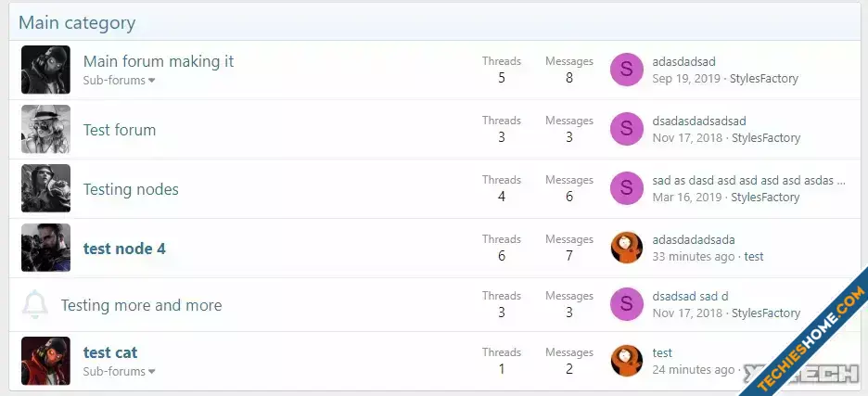
Task: Open the dsadsad sad d thread
Action: [690, 297]
